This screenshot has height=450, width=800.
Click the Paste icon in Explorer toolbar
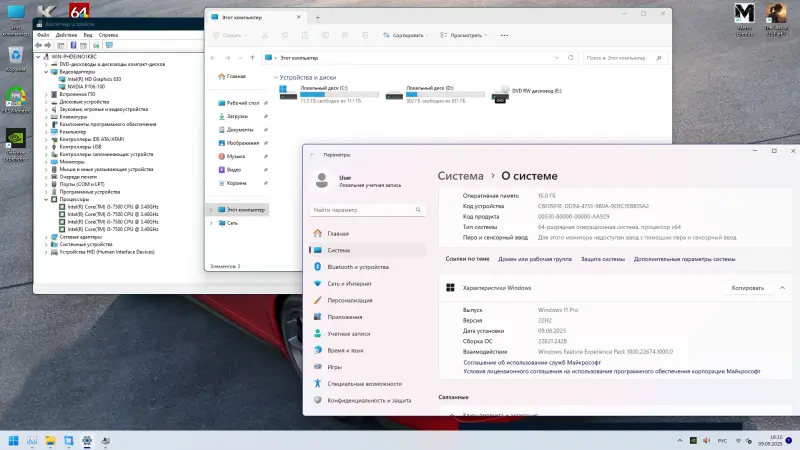click(x=305, y=35)
